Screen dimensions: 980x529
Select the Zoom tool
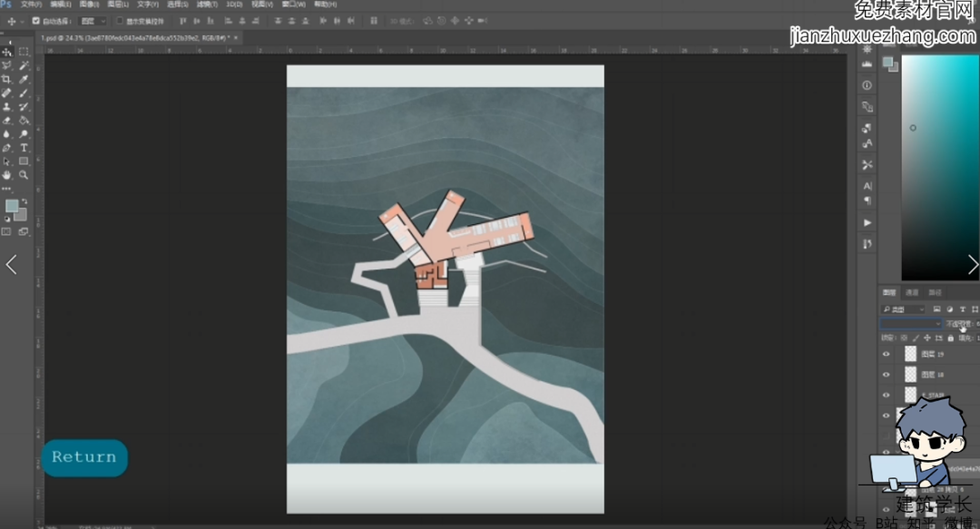(x=24, y=176)
